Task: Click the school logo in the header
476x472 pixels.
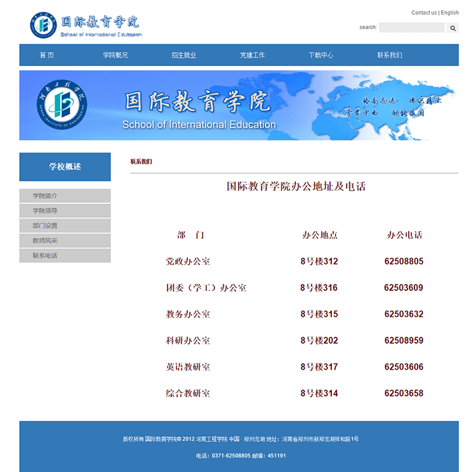Action: click(86, 25)
